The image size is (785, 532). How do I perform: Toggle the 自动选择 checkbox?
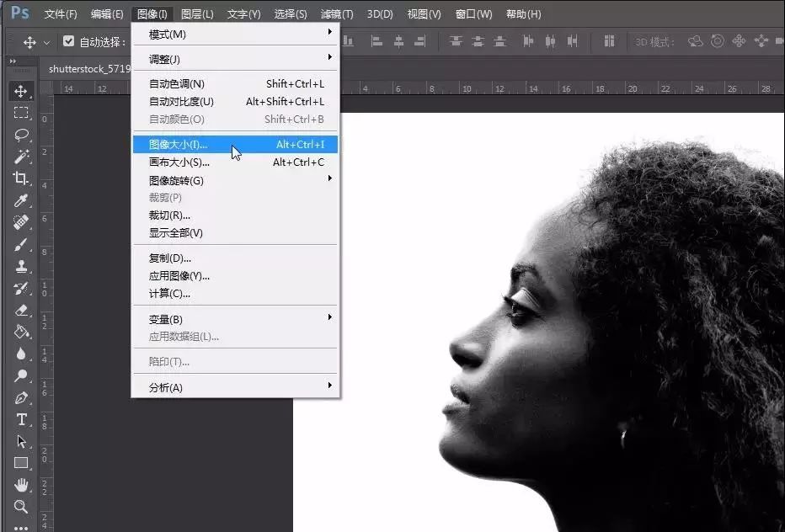pos(69,41)
